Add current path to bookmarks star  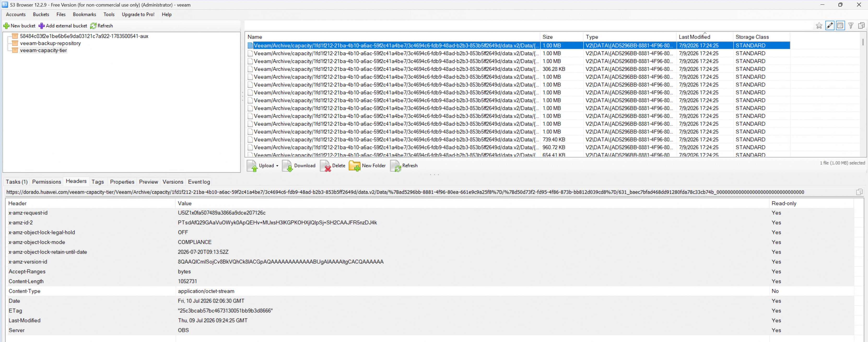[819, 26]
